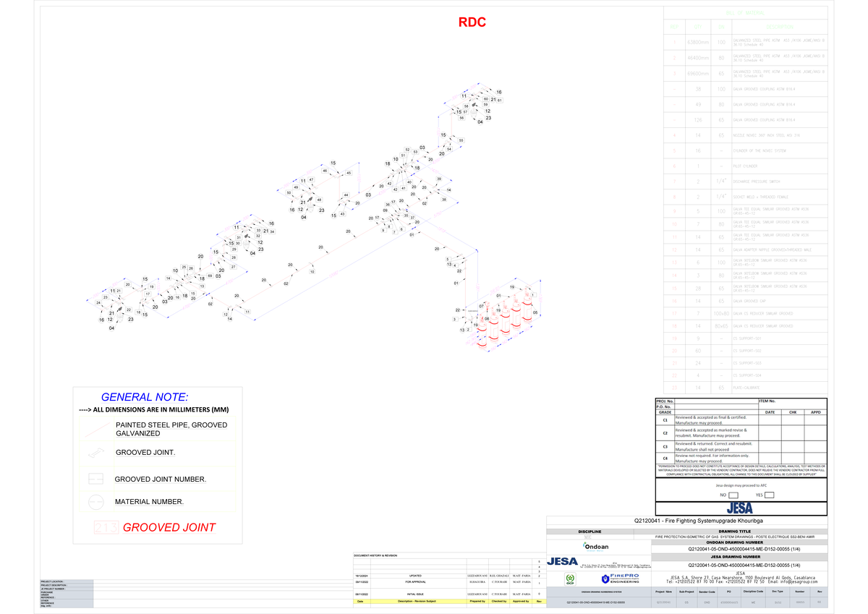Click the C3 grade row label
Viewport: 868px width, 614px height.
coord(665,446)
